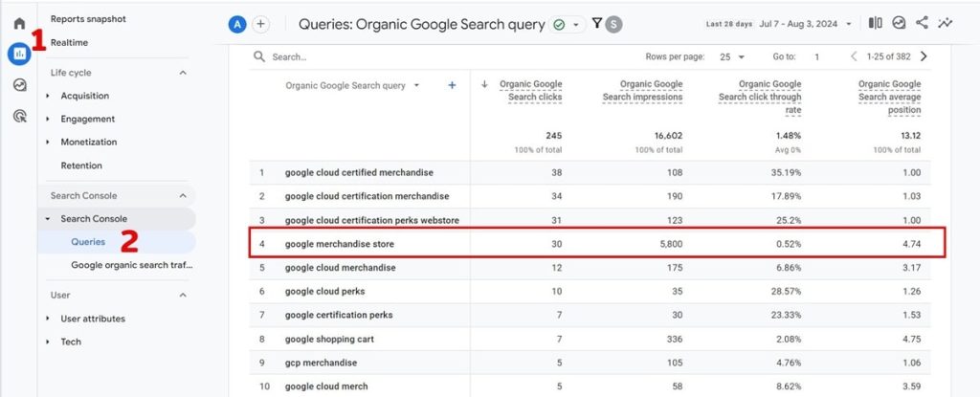Image resolution: width=980 pixels, height=397 pixels.
Task: Open report status dropdown arrow beside title
Action: (575, 25)
